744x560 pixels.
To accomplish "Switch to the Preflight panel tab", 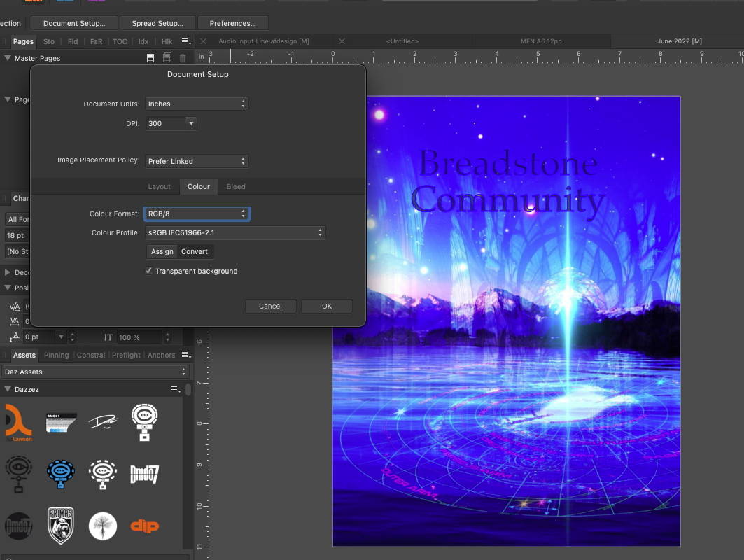I will click(126, 355).
